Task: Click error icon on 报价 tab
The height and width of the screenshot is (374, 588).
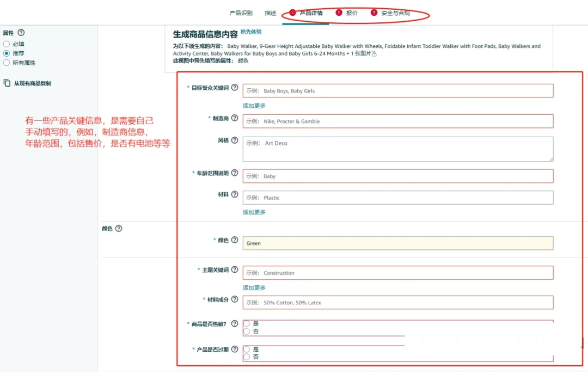Action: 339,13
